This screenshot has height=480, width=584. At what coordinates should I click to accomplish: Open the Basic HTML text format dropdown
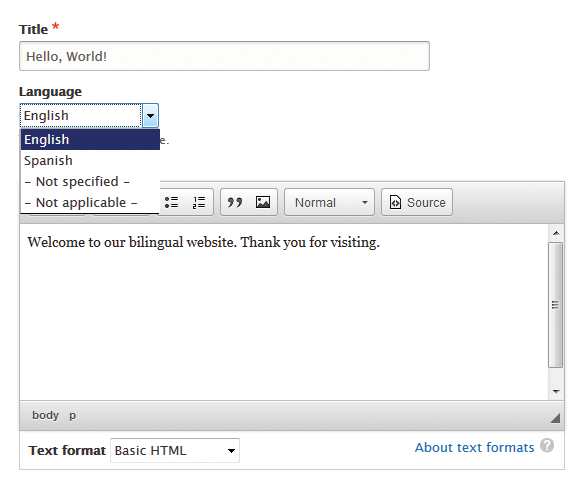point(175,451)
